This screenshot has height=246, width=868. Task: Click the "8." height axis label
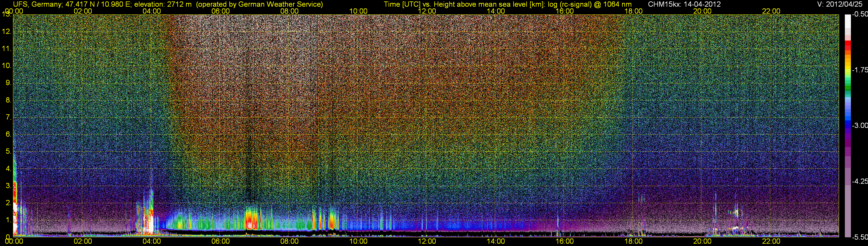click(x=8, y=100)
